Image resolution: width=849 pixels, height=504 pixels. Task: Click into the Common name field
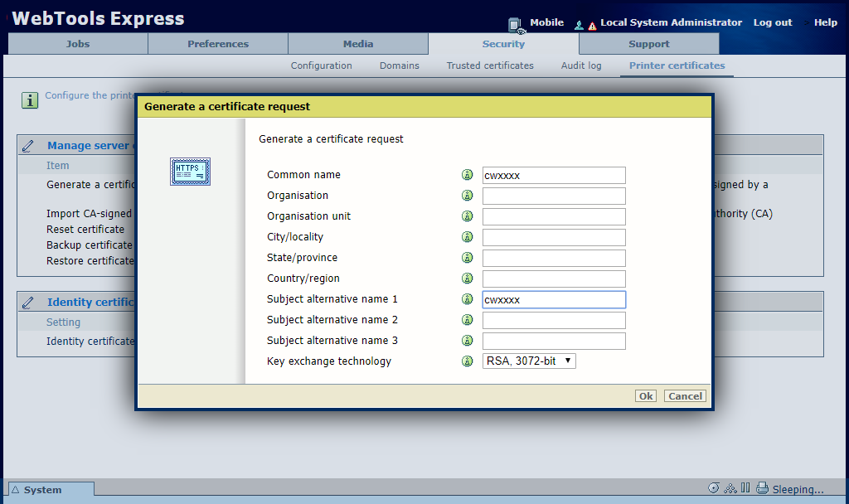tap(554, 176)
